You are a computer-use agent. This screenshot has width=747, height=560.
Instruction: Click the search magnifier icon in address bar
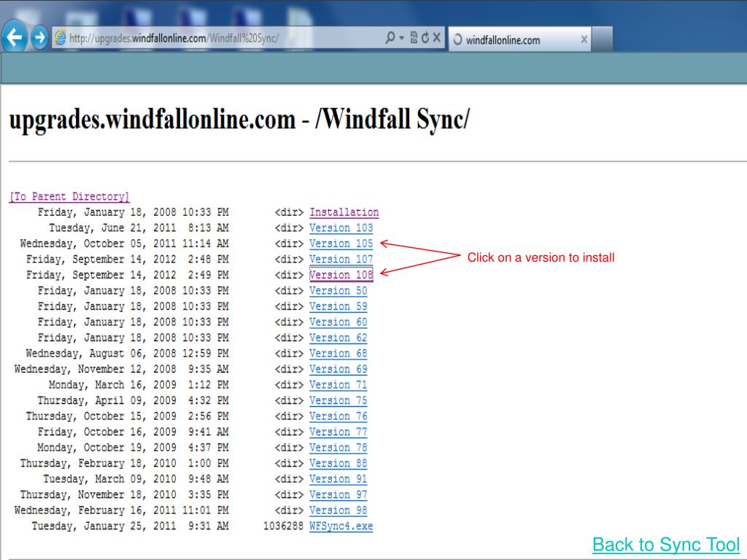pyautogui.click(x=390, y=38)
